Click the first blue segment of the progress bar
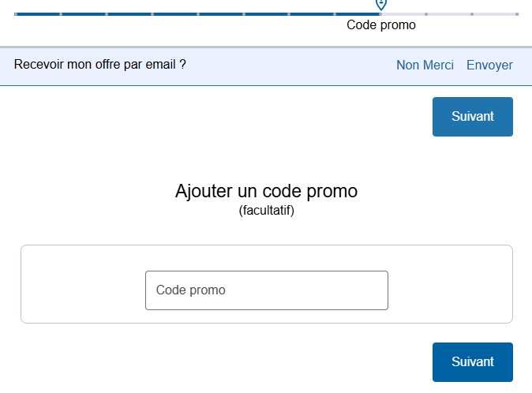The image size is (532, 393). coord(38,13)
